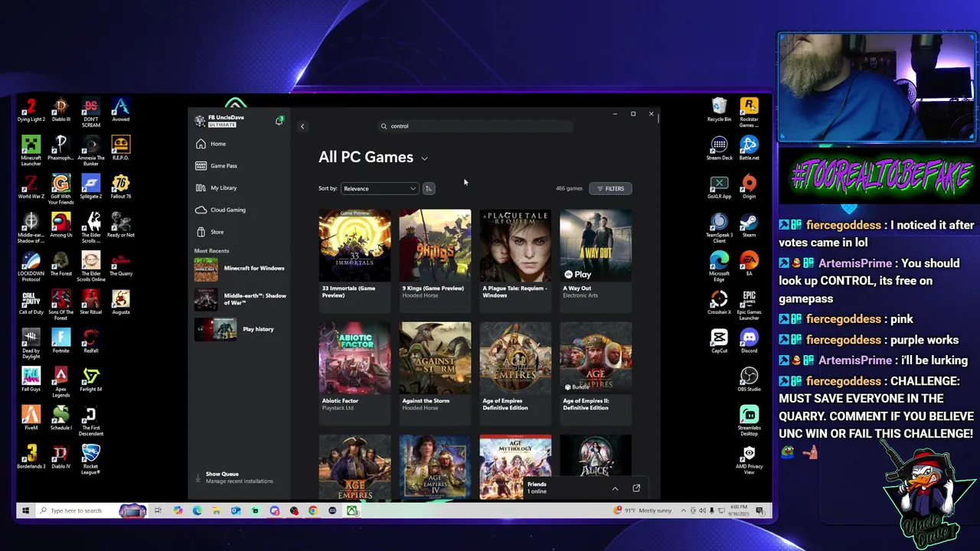
Task: Open the Sort by Relevance dropdown
Action: coord(380,188)
